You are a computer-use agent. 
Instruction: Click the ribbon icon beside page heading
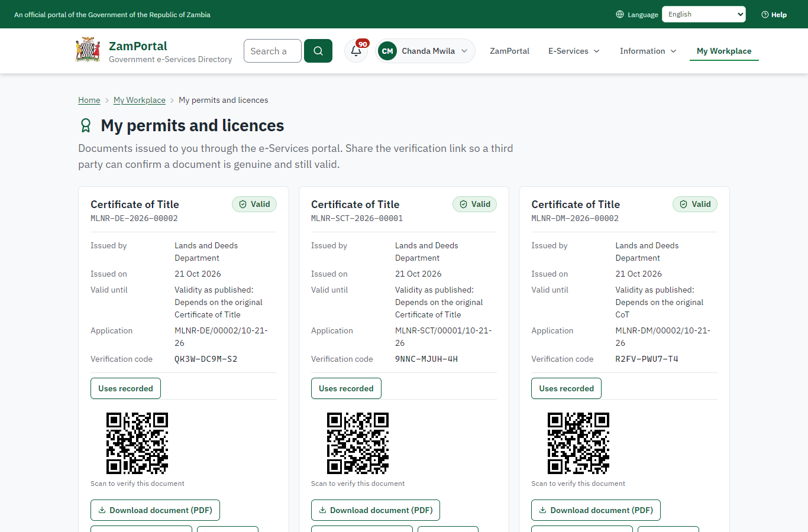[x=86, y=125]
